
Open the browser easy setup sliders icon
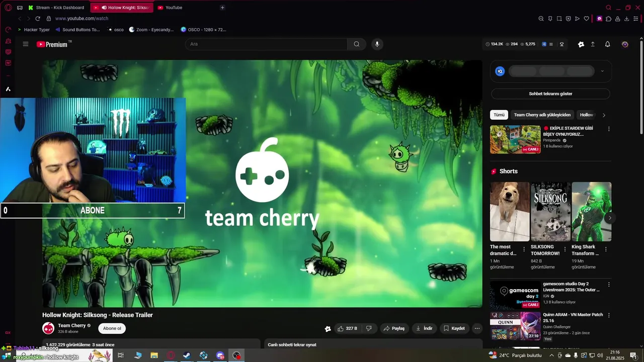pos(635,19)
